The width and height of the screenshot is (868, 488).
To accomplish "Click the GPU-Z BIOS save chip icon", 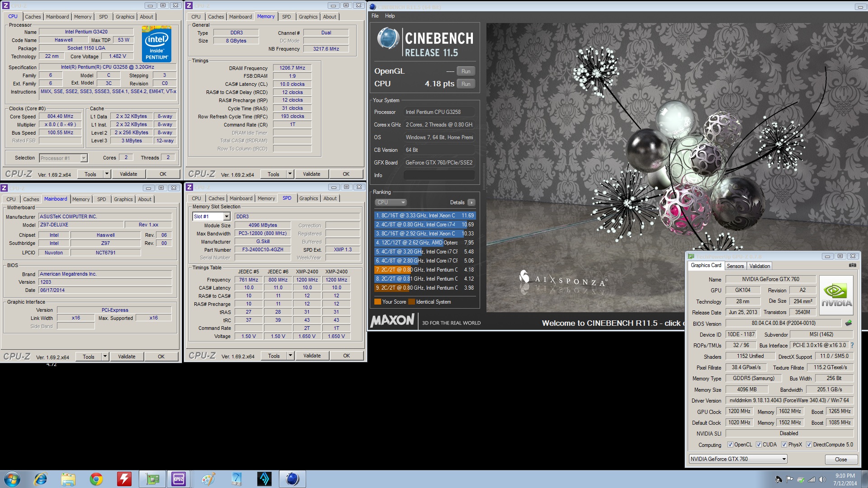I will [x=849, y=323].
